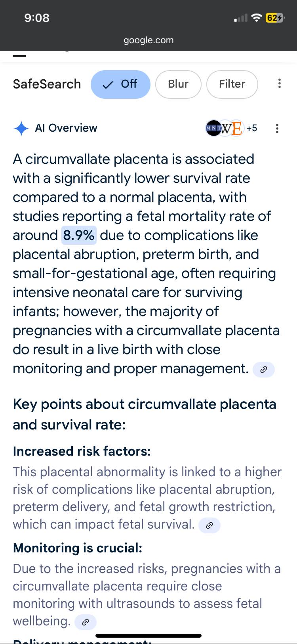This screenshot has width=297, height=644.
Task: Open the hamburger menu at top left
Action: (x=19, y=56)
